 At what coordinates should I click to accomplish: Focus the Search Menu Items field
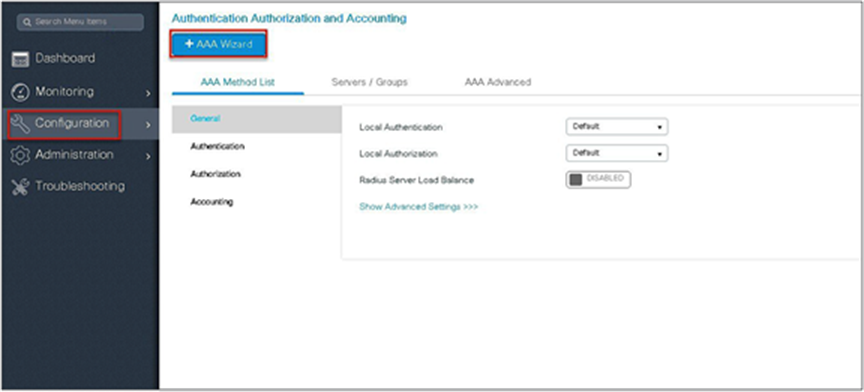pyautogui.click(x=80, y=22)
